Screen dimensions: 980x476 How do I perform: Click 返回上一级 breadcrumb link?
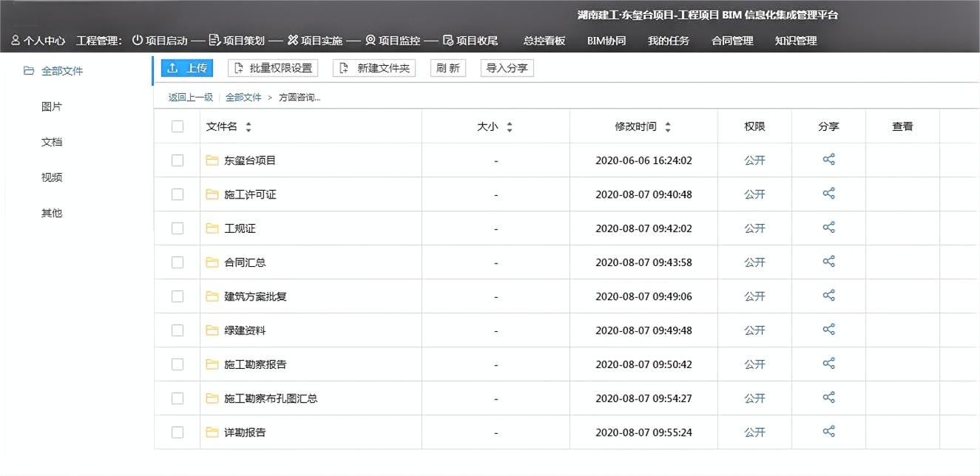pos(190,97)
